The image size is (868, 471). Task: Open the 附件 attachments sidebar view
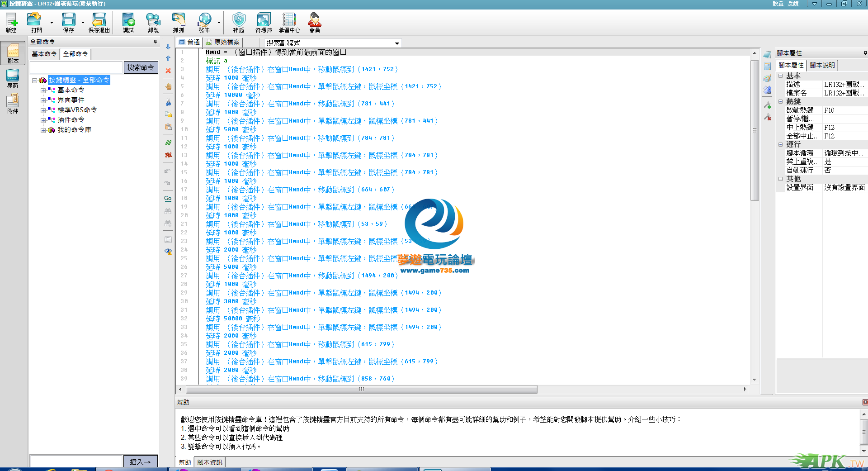coord(13,104)
